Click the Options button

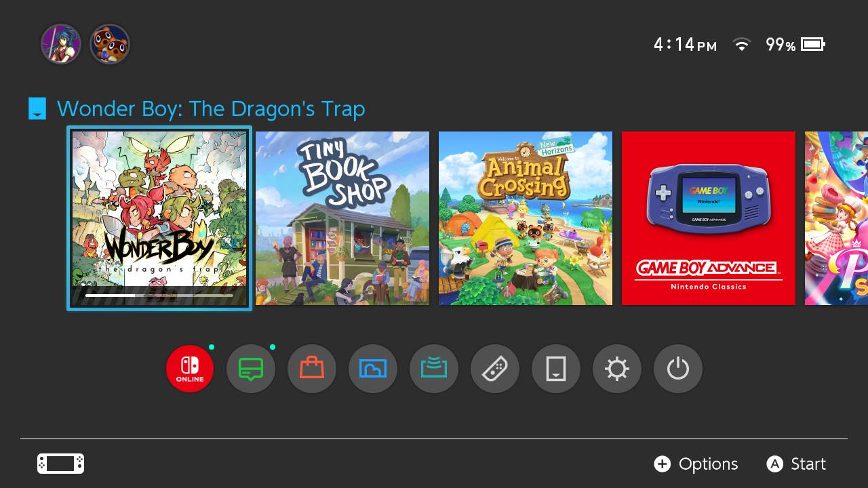696,464
